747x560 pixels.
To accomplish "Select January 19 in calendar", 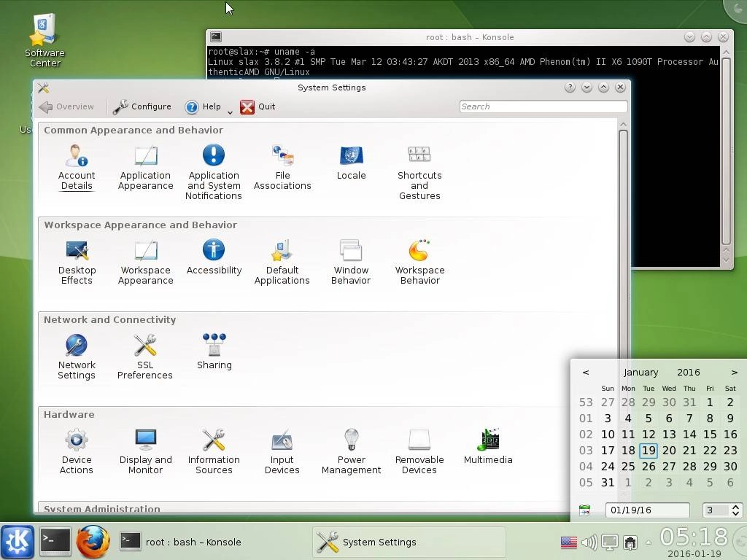I will click(x=649, y=450).
